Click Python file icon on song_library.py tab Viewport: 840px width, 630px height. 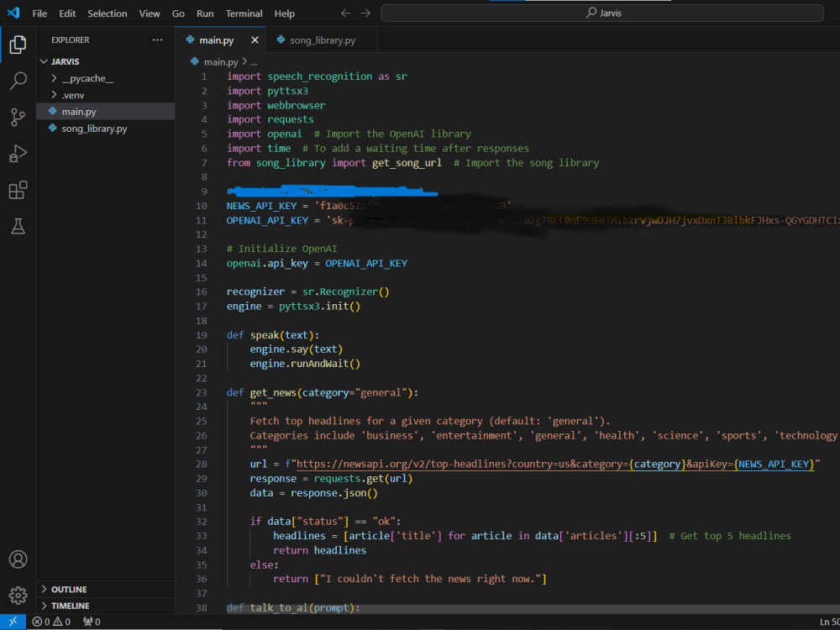pyautogui.click(x=281, y=39)
